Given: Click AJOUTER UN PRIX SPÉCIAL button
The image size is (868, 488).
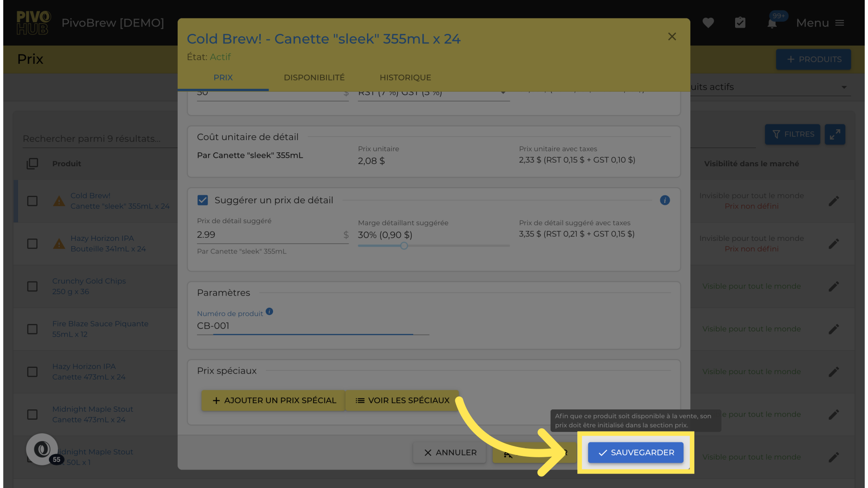Looking at the screenshot, I should [x=274, y=401].
